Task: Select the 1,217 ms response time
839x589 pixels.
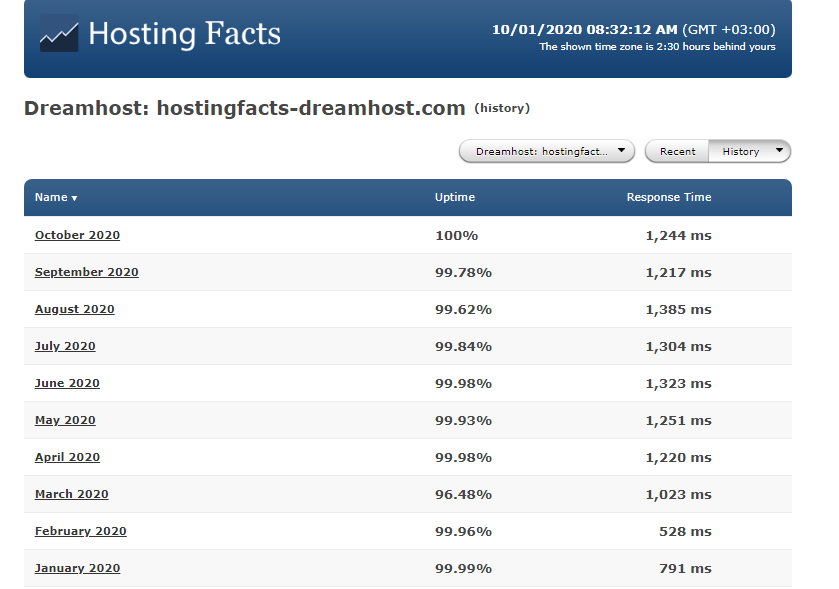Action: [678, 272]
